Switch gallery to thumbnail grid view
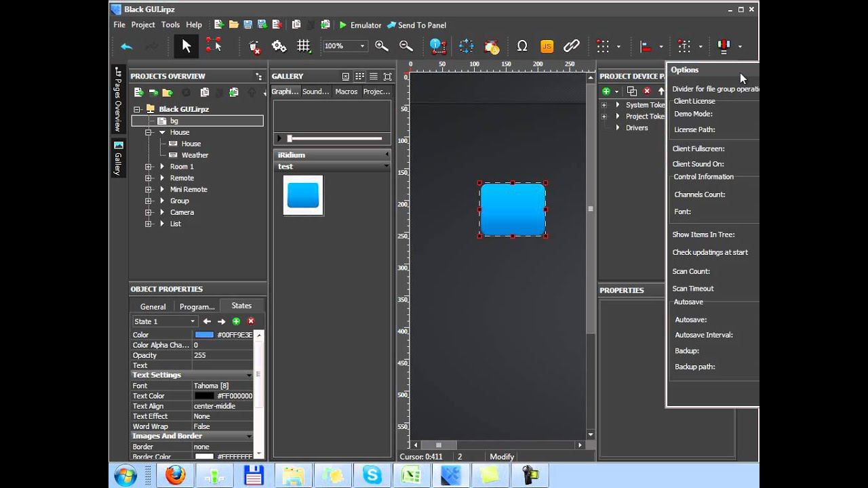This screenshot has width=868, height=488. coord(359,77)
